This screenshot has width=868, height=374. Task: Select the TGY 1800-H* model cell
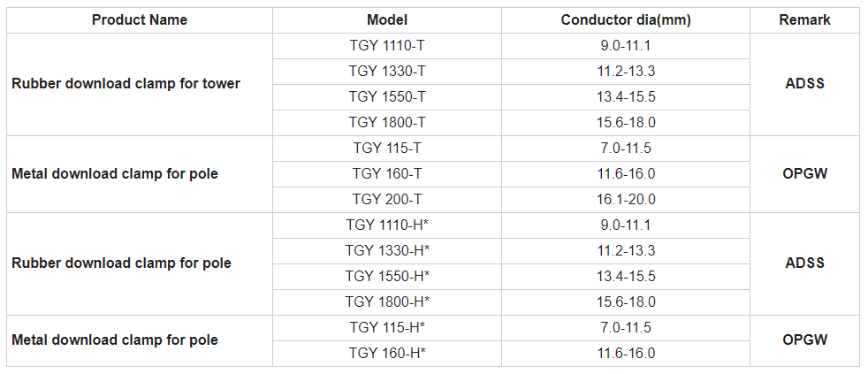tap(387, 301)
